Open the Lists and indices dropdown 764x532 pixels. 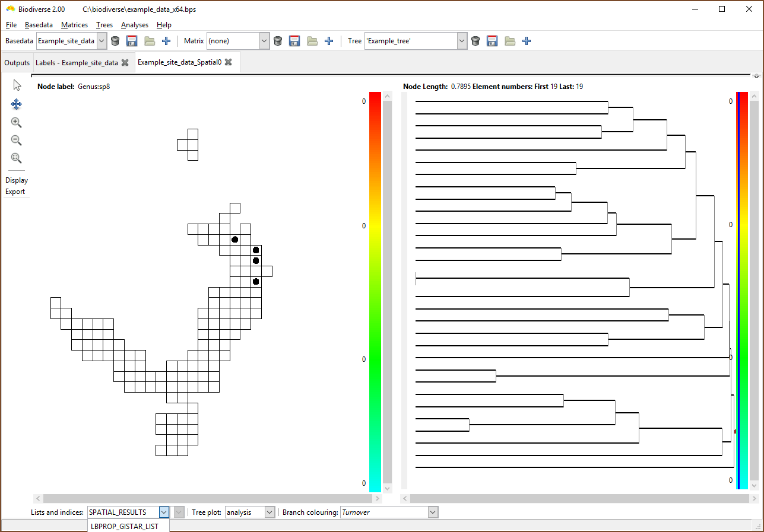163,512
